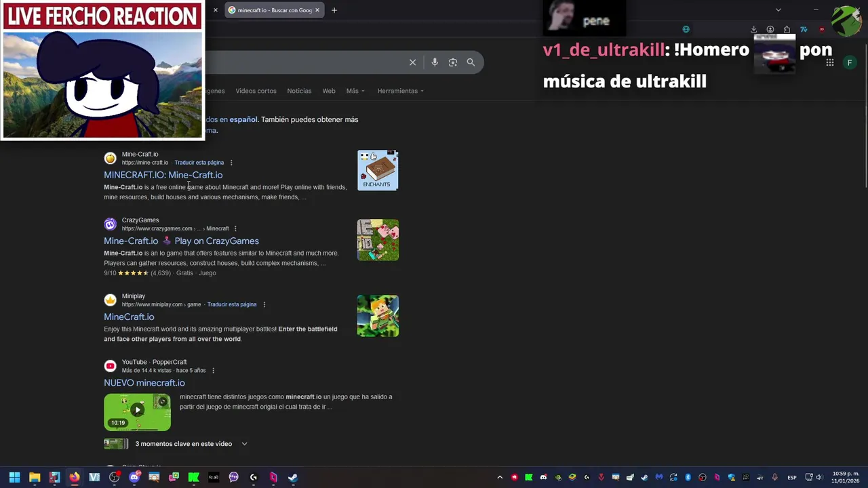Click the Enchants book thumbnail image

[378, 170]
